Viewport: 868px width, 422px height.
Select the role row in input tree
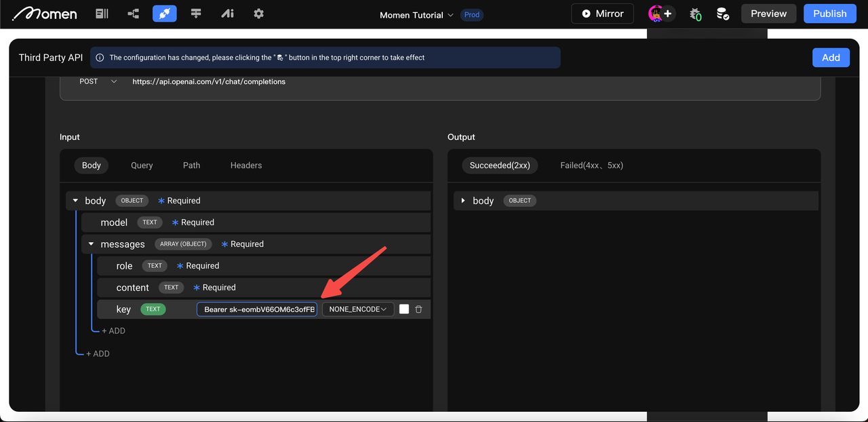tap(264, 266)
